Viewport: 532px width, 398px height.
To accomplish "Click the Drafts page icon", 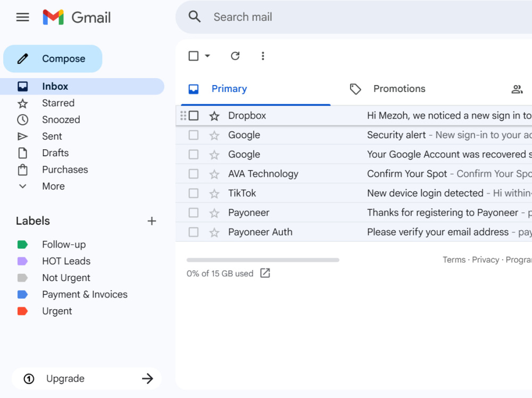I will [23, 153].
